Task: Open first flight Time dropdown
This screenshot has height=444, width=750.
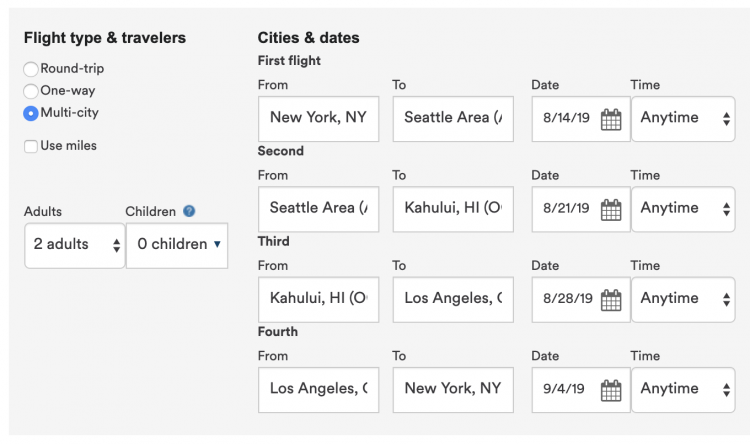Action: pos(683,118)
